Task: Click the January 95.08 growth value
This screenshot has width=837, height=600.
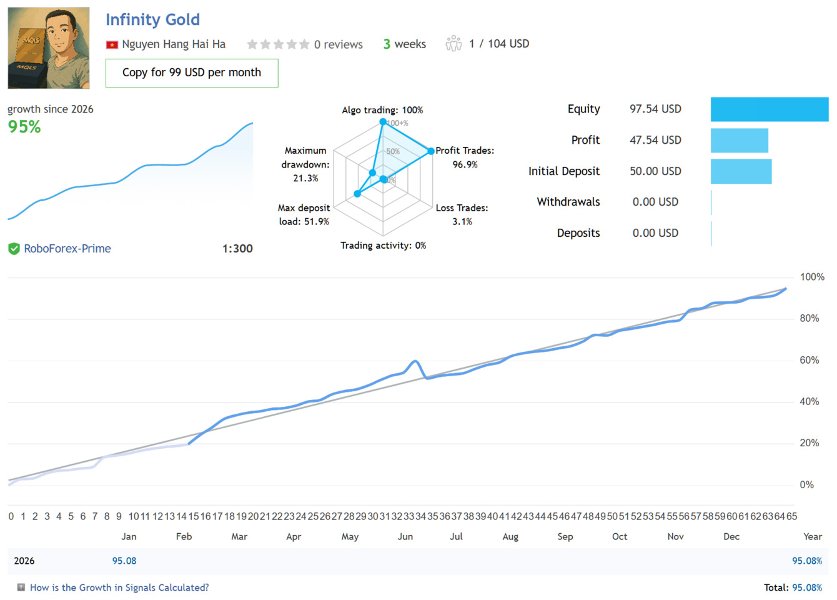Action: click(x=125, y=561)
